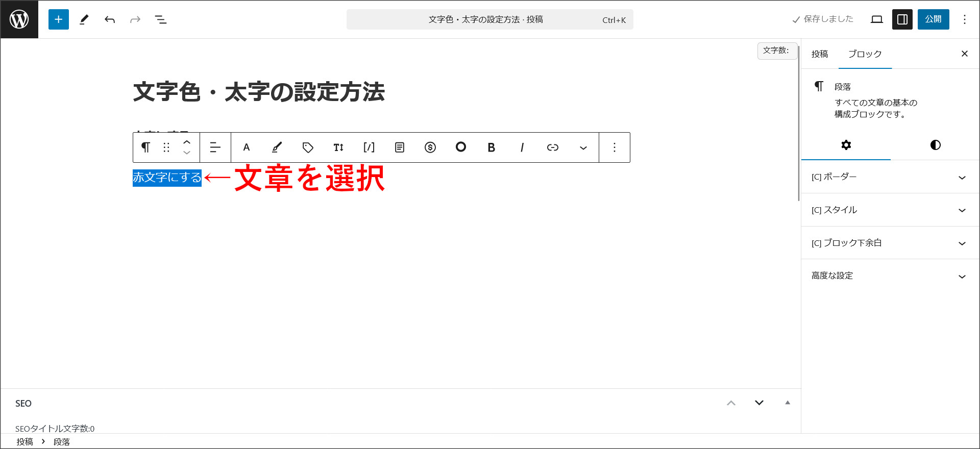
Task: Open the text color 'A' tool
Action: (x=247, y=147)
